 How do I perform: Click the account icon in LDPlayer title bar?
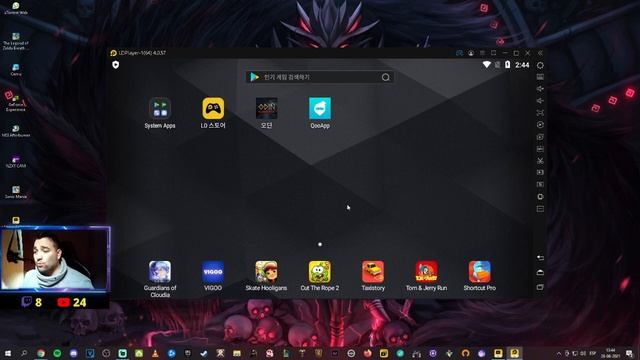pos(471,53)
